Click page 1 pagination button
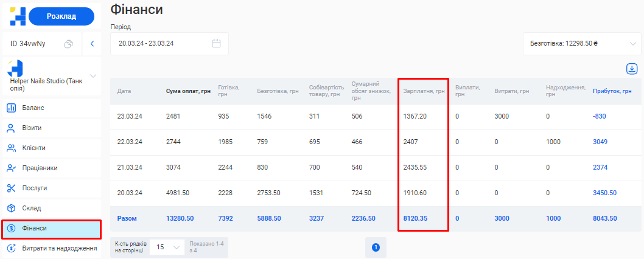 pyautogui.click(x=376, y=247)
